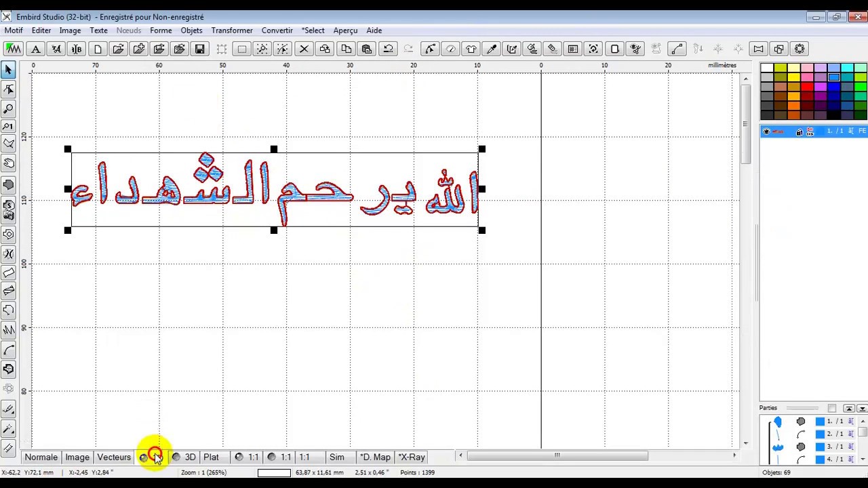868x488 pixels.
Task: Click canvas vertical scrollbar up arrow
Action: (746, 79)
